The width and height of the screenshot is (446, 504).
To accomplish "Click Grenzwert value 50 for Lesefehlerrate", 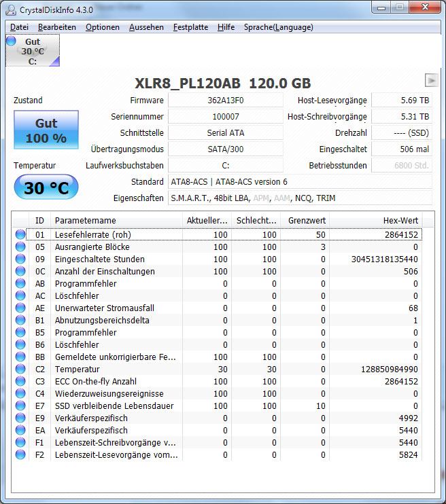I will (x=320, y=234).
